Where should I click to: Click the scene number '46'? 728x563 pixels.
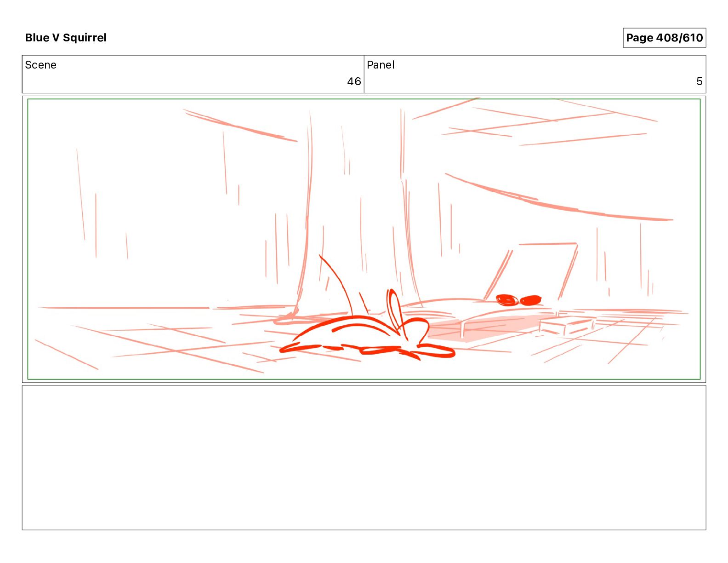354,81
